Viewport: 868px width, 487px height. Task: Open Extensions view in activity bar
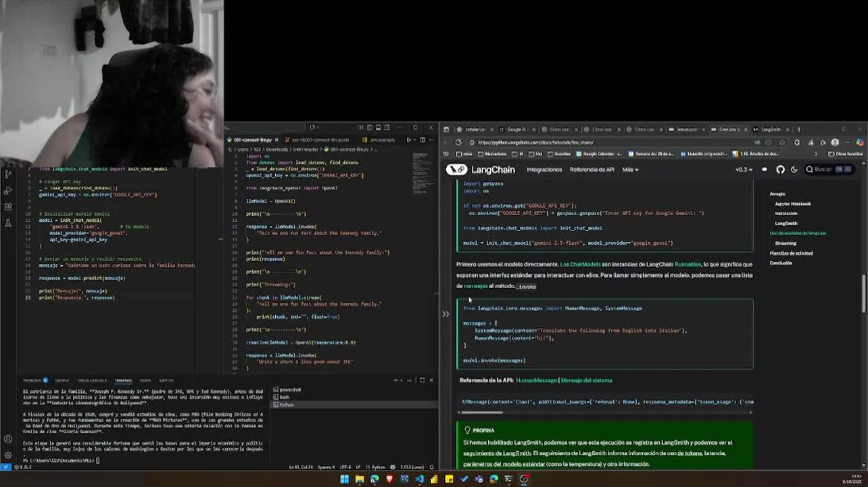[x=7, y=207]
